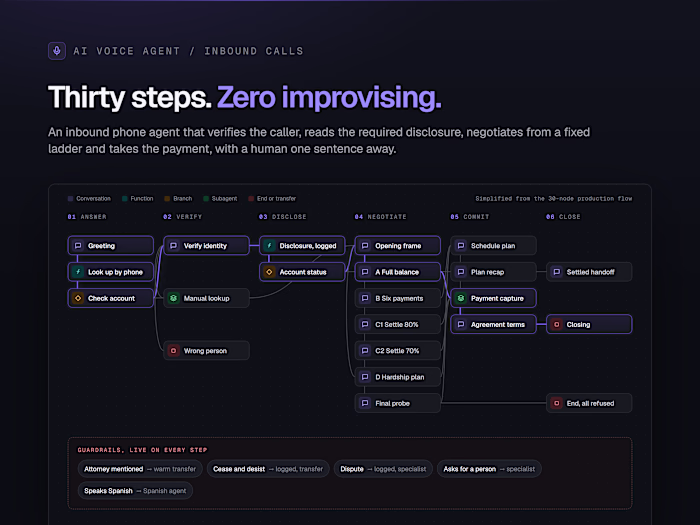Select the Wrong person node label
Image resolution: width=700 pixels, height=525 pixels.
tap(205, 351)
